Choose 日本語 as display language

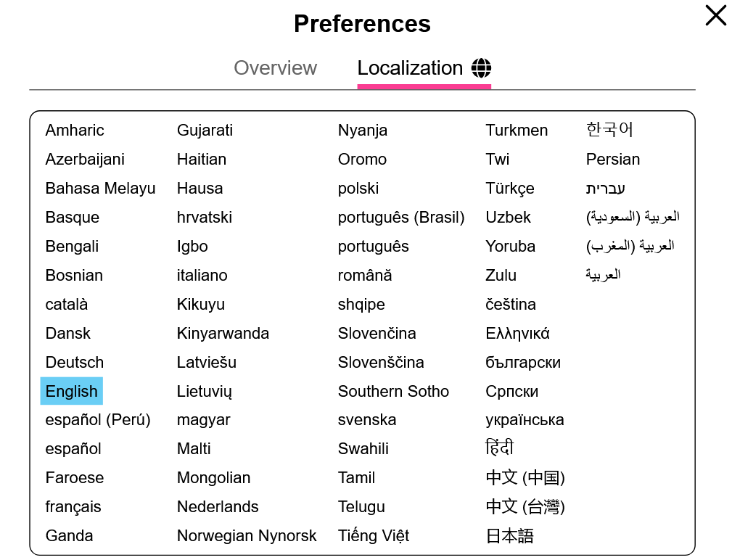point(509,536)
